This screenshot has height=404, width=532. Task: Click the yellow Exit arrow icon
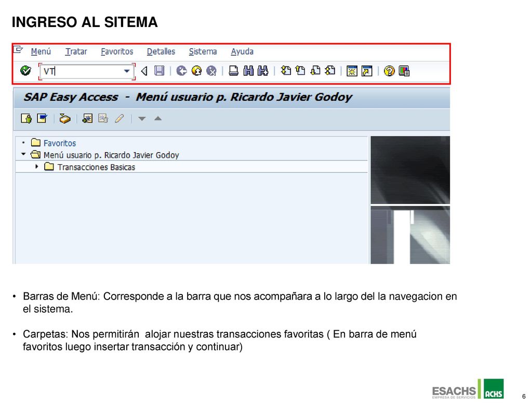click(196, 71)
